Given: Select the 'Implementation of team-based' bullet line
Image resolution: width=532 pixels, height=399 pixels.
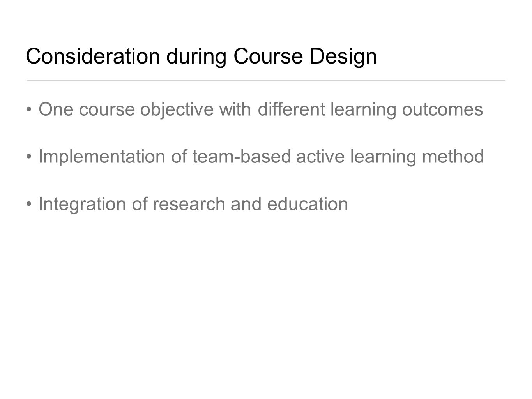Looking at the screenshot, I should coord(261,157).
